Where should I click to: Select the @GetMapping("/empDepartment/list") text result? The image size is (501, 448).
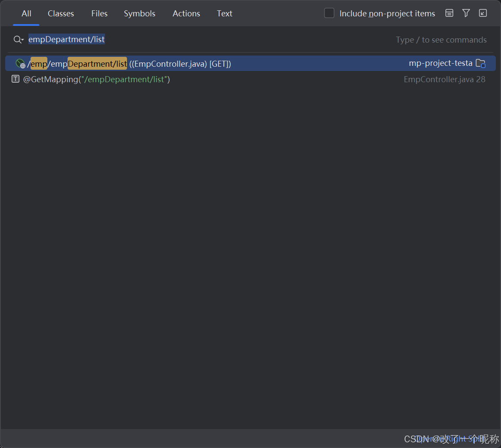point(251,79)
